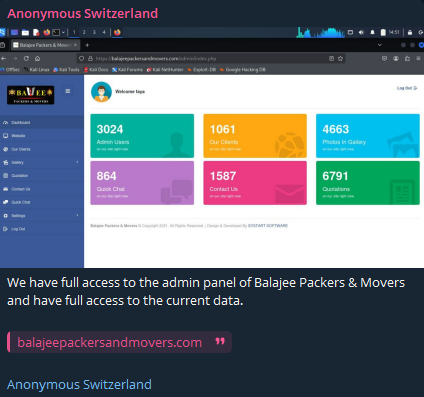Check the battery indicator icon

click(383, 32)
